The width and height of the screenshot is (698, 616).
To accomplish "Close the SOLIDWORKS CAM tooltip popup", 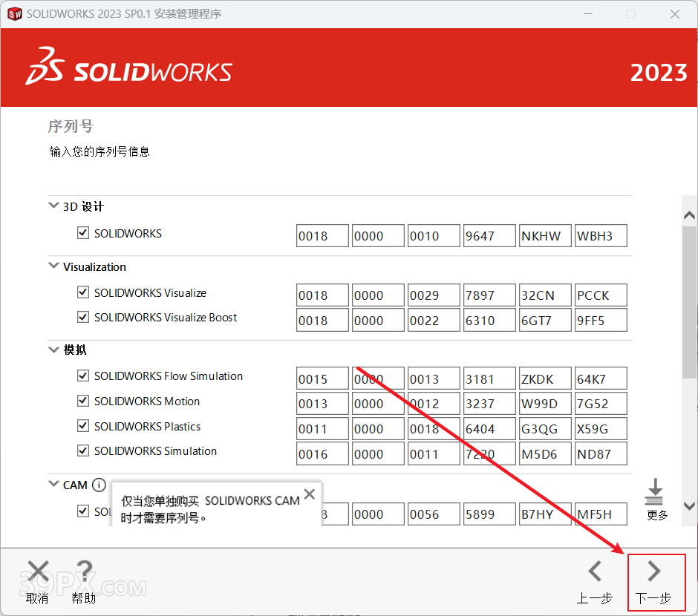I will tap(310, 494).
